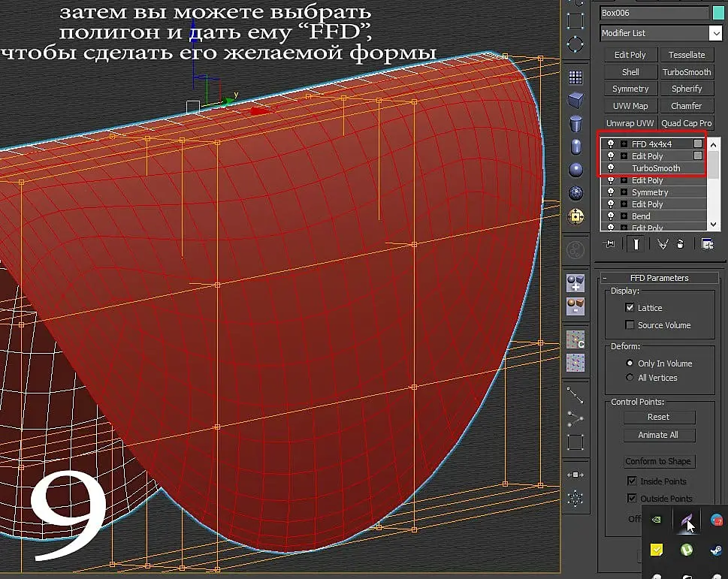The image size is (728, 579).
Task: Toggle TurboSmooth modifier lightbulb
Action: coord(611,168)
